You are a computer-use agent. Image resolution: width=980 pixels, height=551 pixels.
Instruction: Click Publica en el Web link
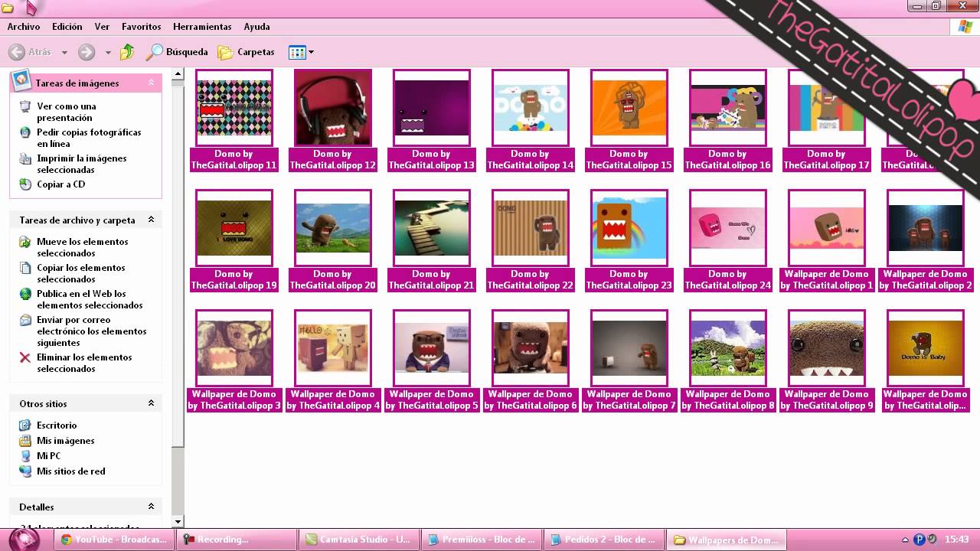(90, 299)
